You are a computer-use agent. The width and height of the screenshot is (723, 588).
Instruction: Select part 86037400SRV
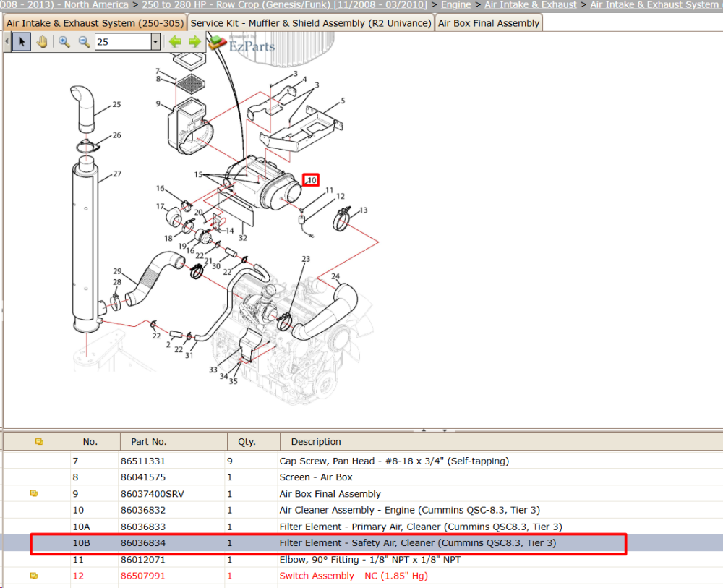pyautogui.click(x=152, y=494)
